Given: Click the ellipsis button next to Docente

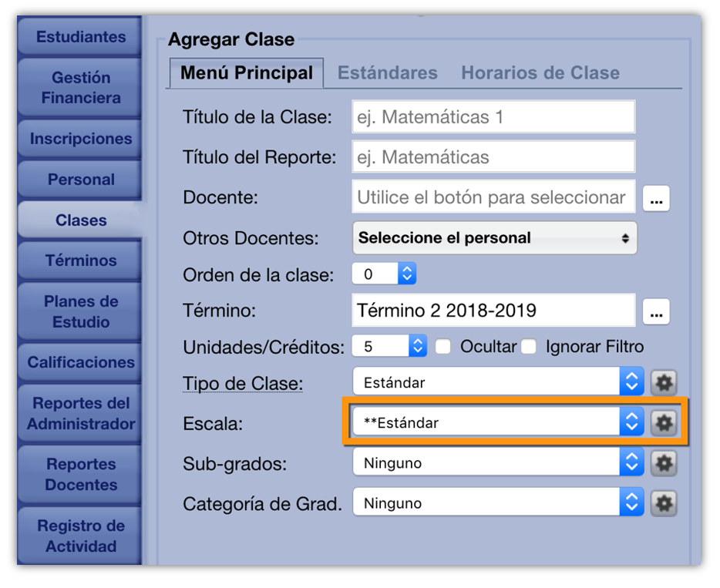Looking at the screenshot, I should 656,198.
